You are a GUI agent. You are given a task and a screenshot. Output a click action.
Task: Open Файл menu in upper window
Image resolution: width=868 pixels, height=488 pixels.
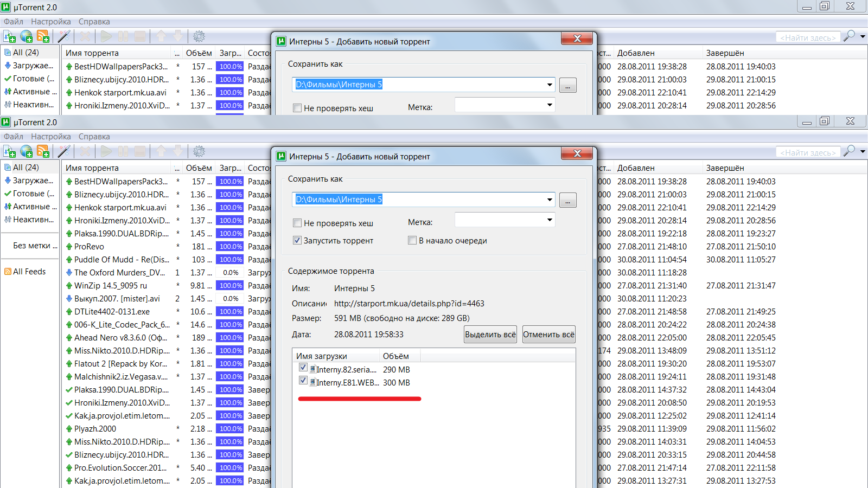coord(14,22)
